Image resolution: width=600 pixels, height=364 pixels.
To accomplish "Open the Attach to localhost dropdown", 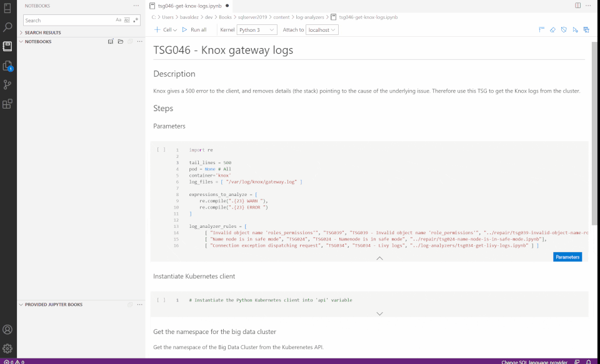I will (321, 29).
